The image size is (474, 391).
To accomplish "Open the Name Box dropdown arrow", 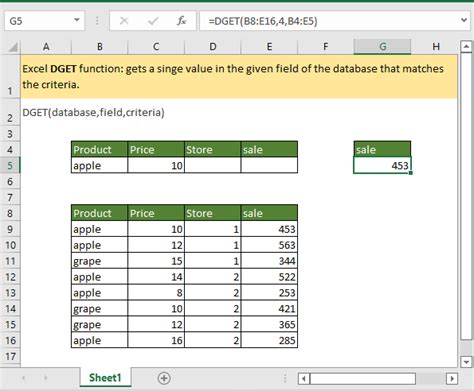I will pyautogui.click(x=77, y=20).
